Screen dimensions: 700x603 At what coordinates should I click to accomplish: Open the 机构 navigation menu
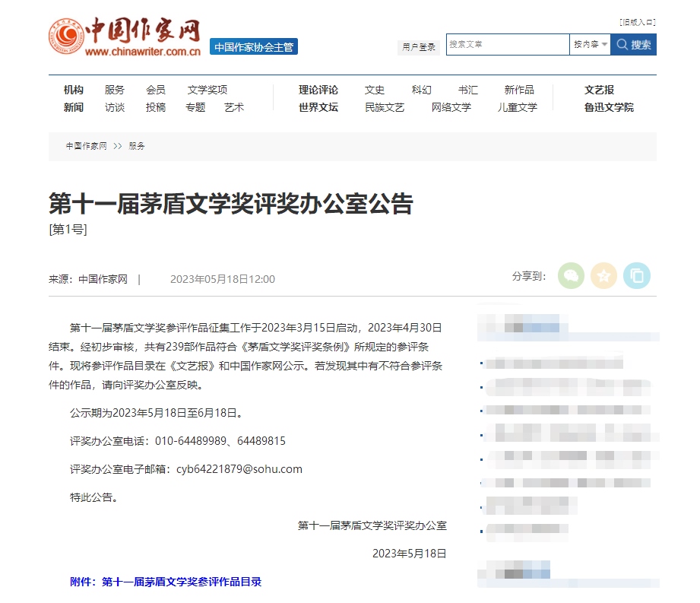pos(72,89)
